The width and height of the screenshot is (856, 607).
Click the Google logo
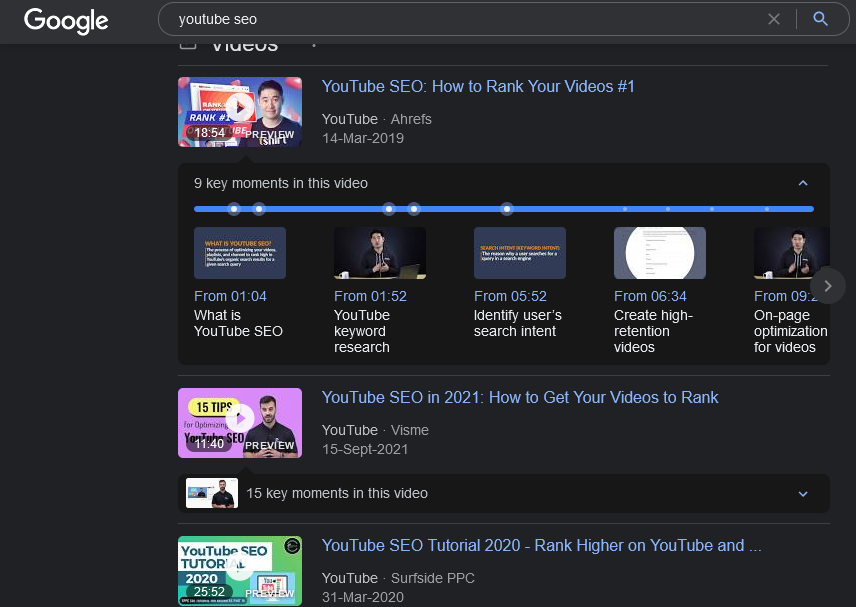click(x=66, y=21)
